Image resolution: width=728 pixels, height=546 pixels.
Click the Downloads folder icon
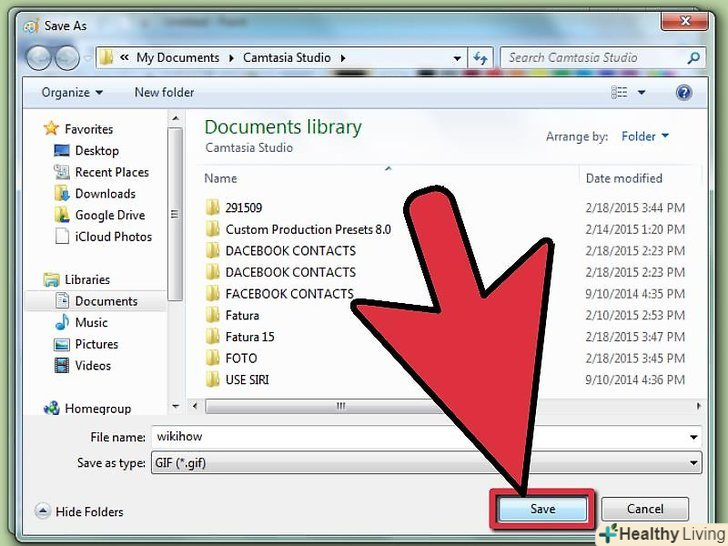(x=62, y=194)
